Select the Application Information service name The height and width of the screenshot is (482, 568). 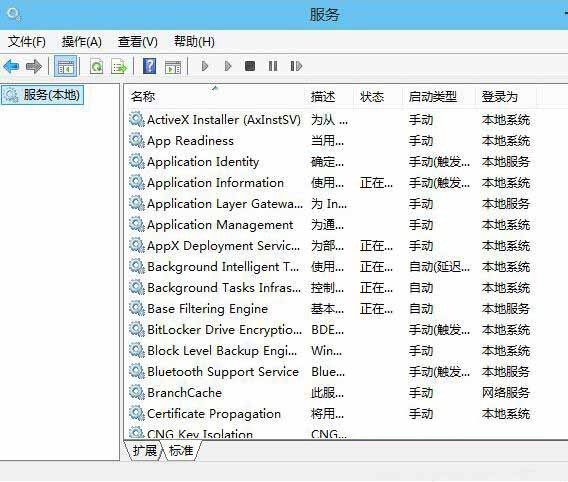coord(216,183)
